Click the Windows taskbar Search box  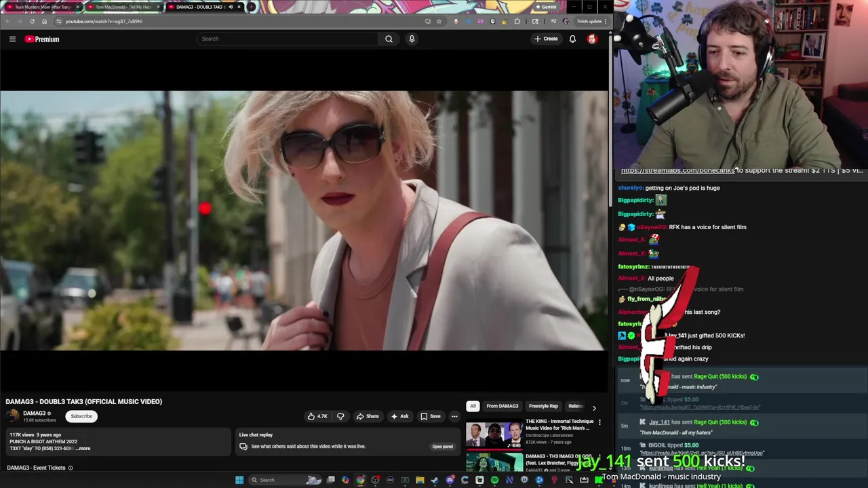[285, 480]
